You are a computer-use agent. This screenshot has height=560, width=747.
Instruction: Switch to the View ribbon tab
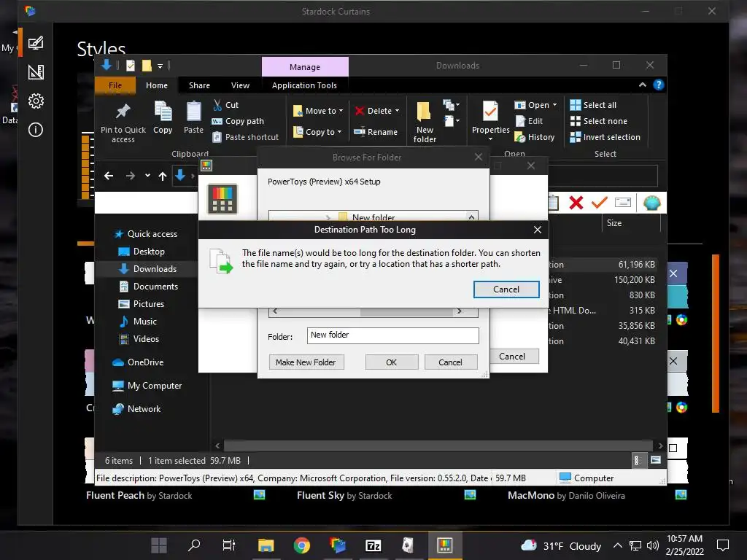240,85
